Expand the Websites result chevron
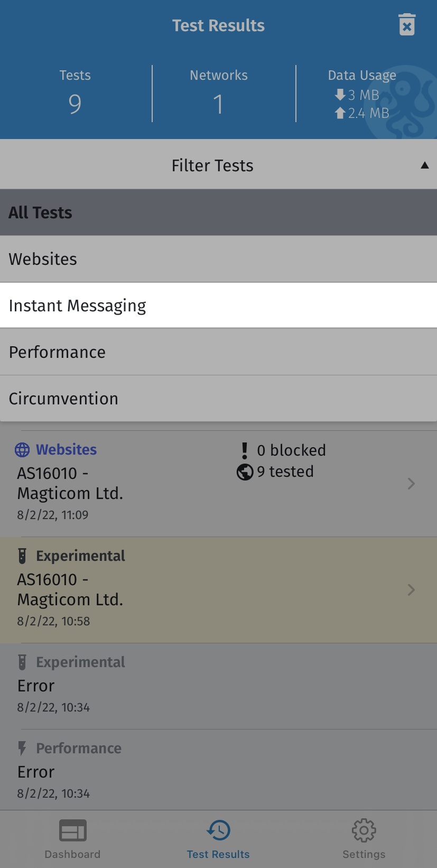Viewport: 437px width, 868px height. [x=411, y=483]
